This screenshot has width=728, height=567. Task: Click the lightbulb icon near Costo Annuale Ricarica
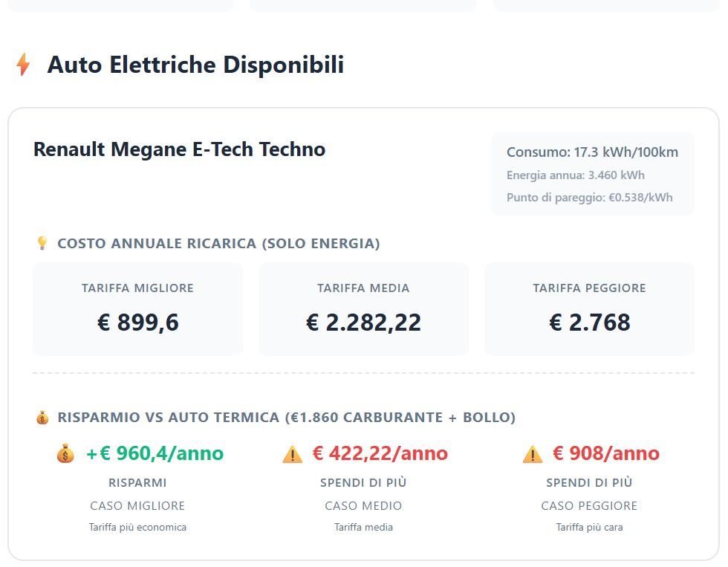tap(42, 243)
